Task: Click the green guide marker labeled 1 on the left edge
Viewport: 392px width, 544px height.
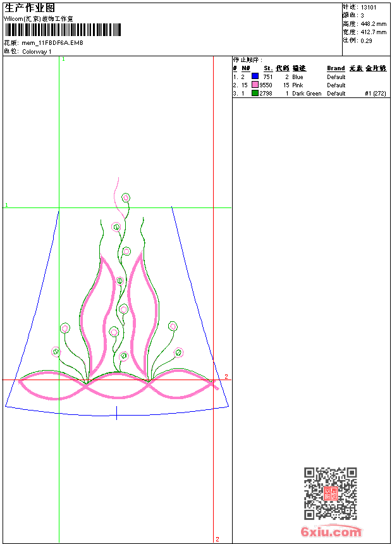Action: (x=6, y=205)
